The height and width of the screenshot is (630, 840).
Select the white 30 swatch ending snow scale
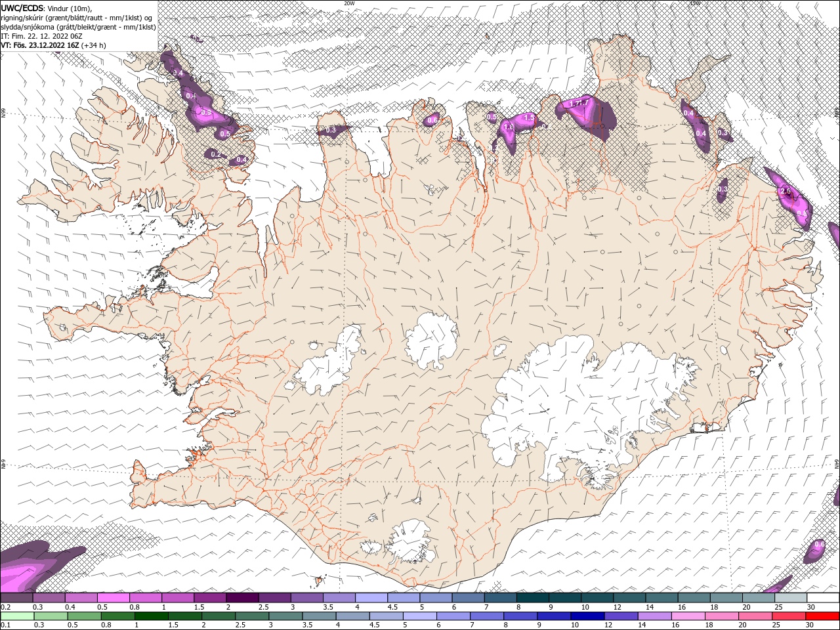pos(823,598)
